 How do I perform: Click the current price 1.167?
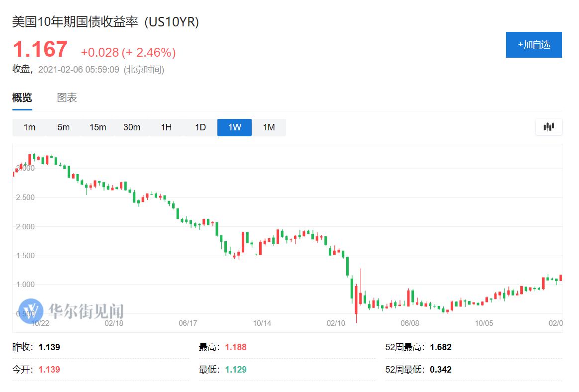point(39,49)
